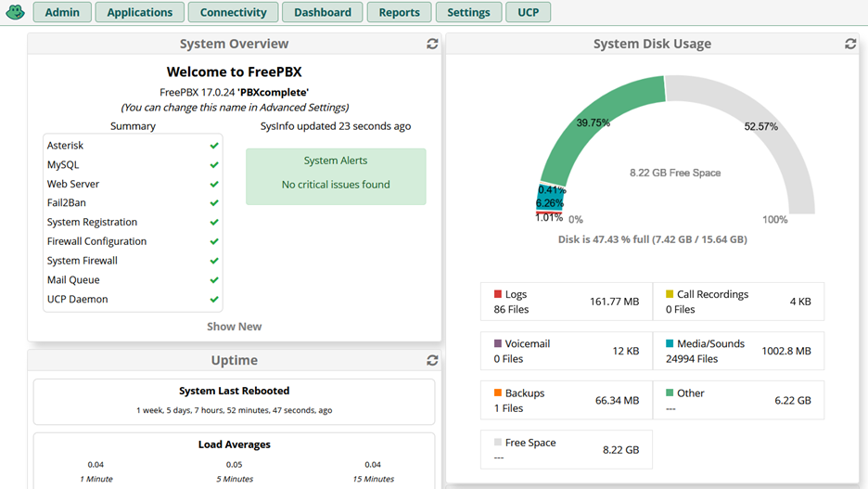The image size is (868, 489).
Task: Select the UCP Daemon row label
Action: (78, 299)
